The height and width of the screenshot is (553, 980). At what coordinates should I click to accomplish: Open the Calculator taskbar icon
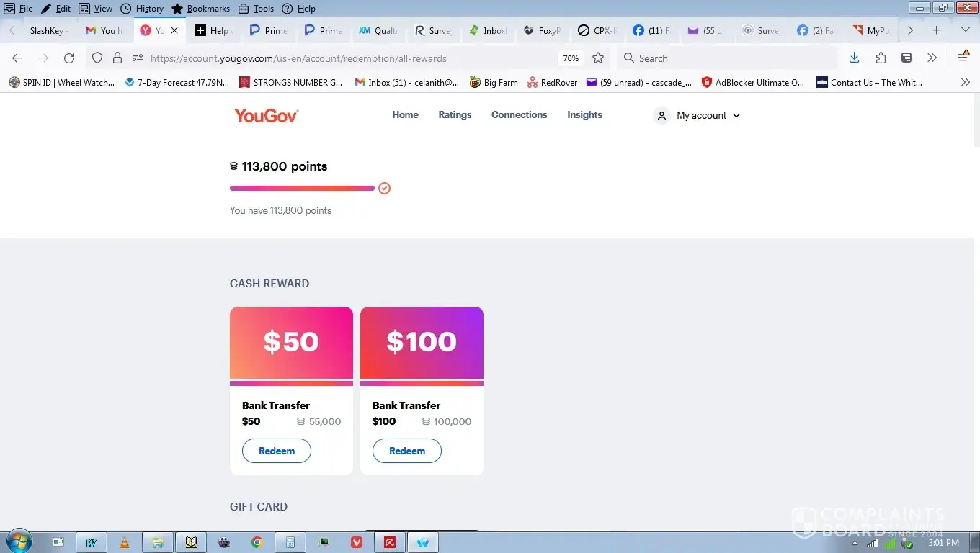[290, 542]
